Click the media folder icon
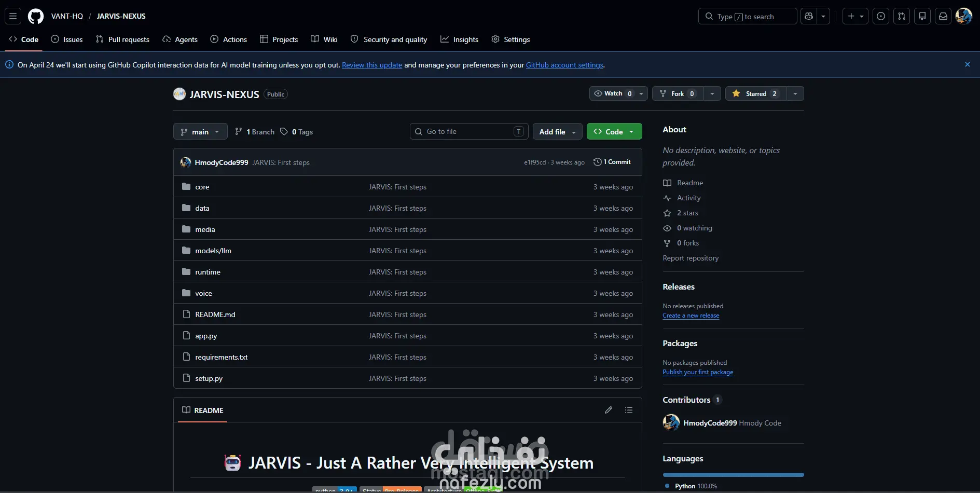Viewport: 980px width, 493px height. click(186, 229)
